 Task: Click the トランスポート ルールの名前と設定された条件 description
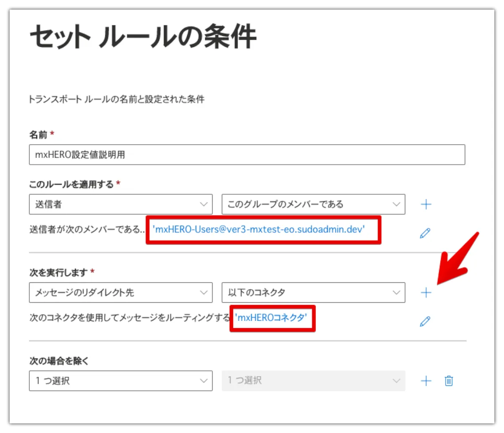(116, 100)
